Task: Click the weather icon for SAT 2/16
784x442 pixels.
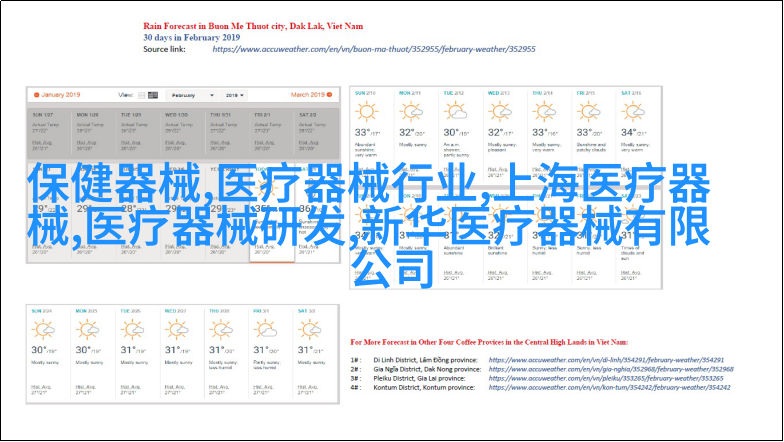Action: tap(632, 112)
